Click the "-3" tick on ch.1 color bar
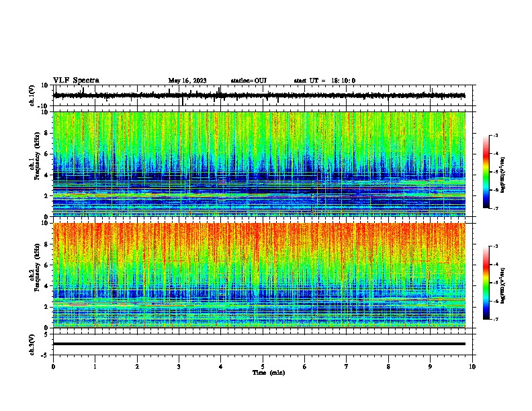The height and width of the screenshot is (411, 532). [x=496, y=136]
